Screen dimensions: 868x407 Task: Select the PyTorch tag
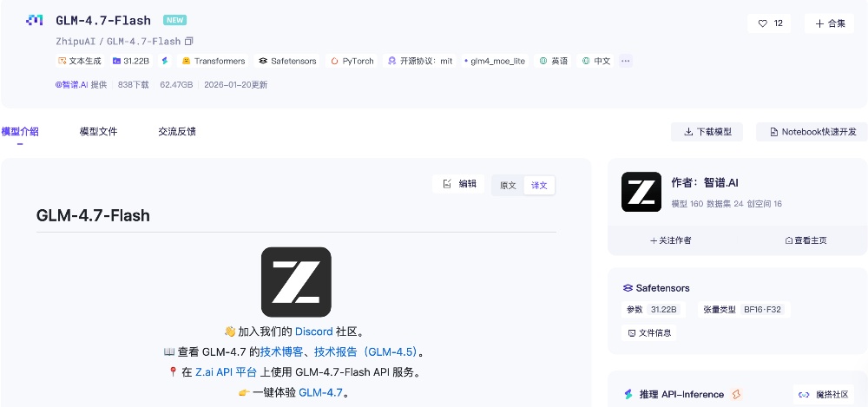[352, 61]
